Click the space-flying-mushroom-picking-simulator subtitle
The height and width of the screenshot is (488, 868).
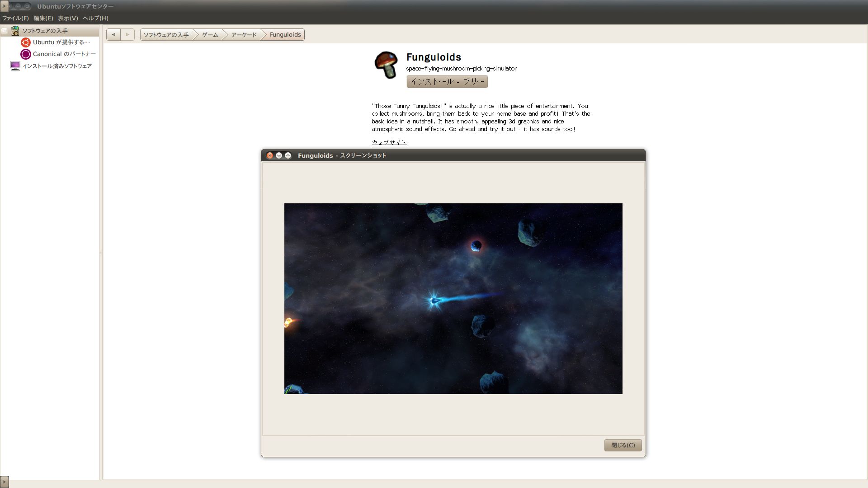[461, 69]
